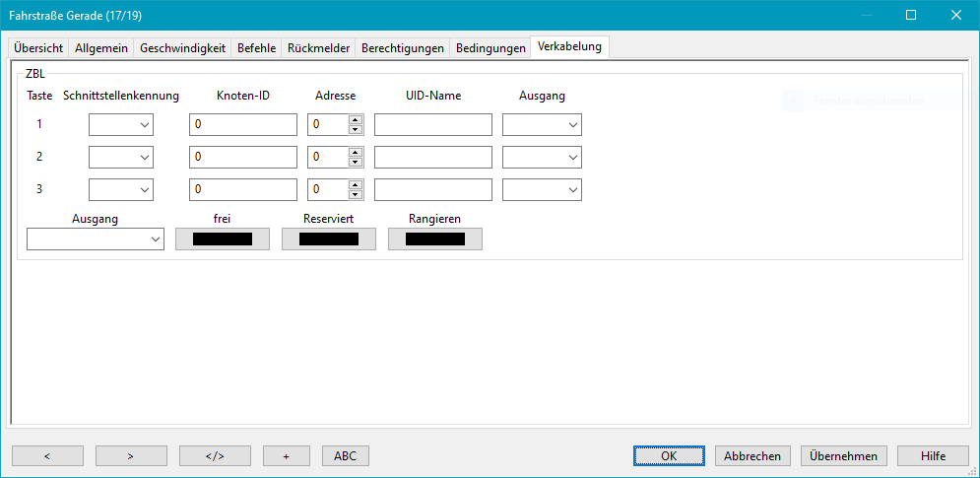Increase Adresse value for Taste 1

pos(356,120)
